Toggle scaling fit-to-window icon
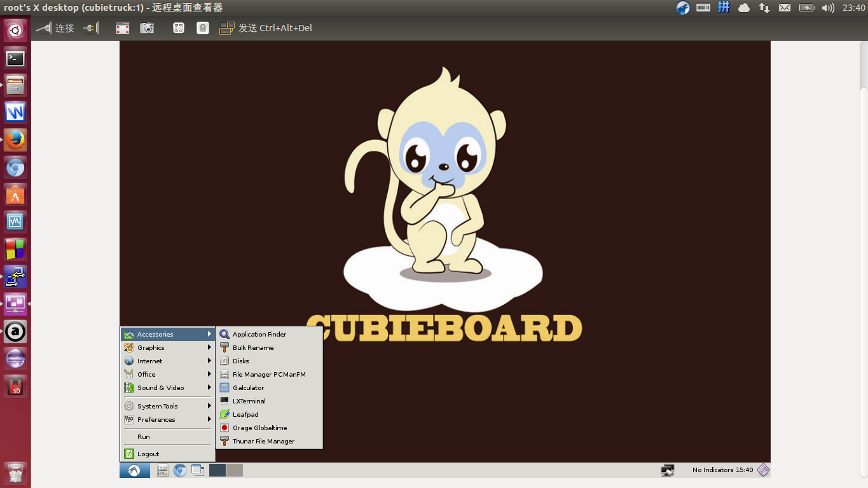868x488 pixels. (x=179, y=28)
